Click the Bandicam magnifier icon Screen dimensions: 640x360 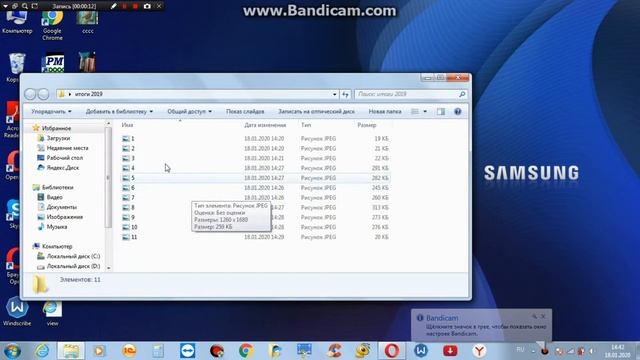25,6
